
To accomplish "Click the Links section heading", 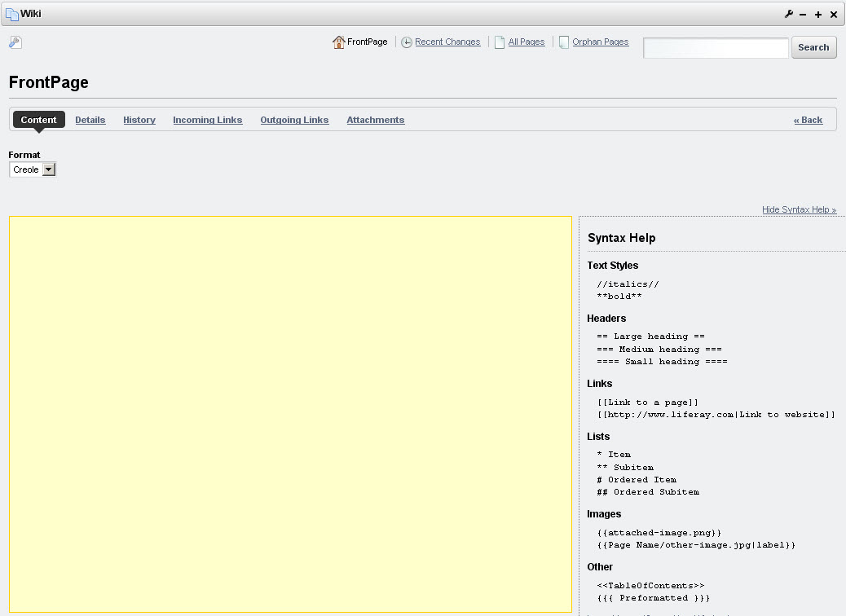I will click(599, 384).
